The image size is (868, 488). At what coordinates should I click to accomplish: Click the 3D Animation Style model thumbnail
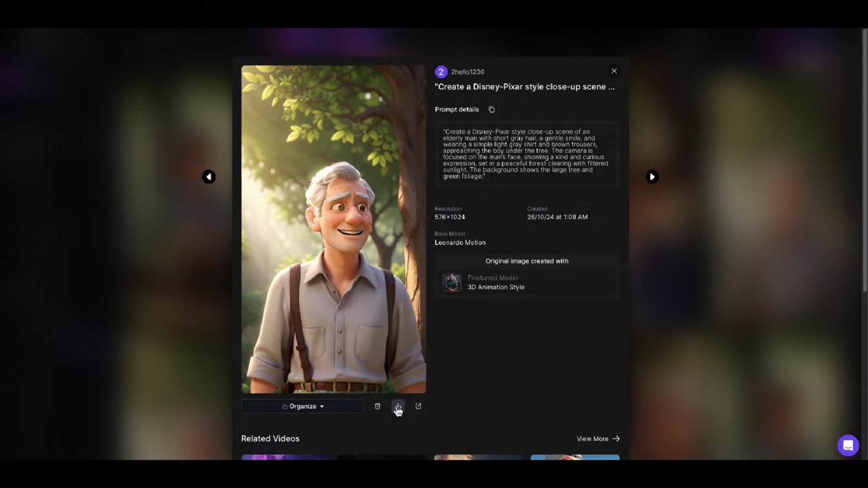coord(451,283)
